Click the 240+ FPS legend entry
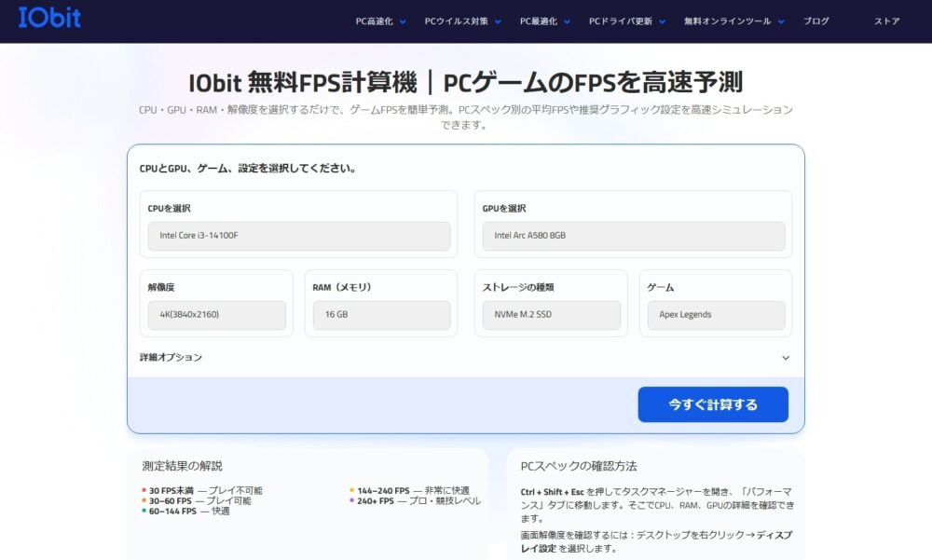The image size is (932, 560). coord(415,500)
